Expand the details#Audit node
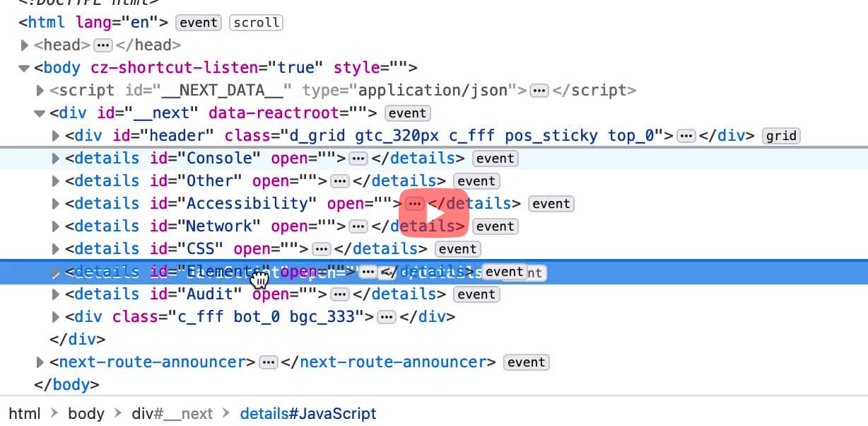This screenshot has height=426, width=868. [56, 294]
